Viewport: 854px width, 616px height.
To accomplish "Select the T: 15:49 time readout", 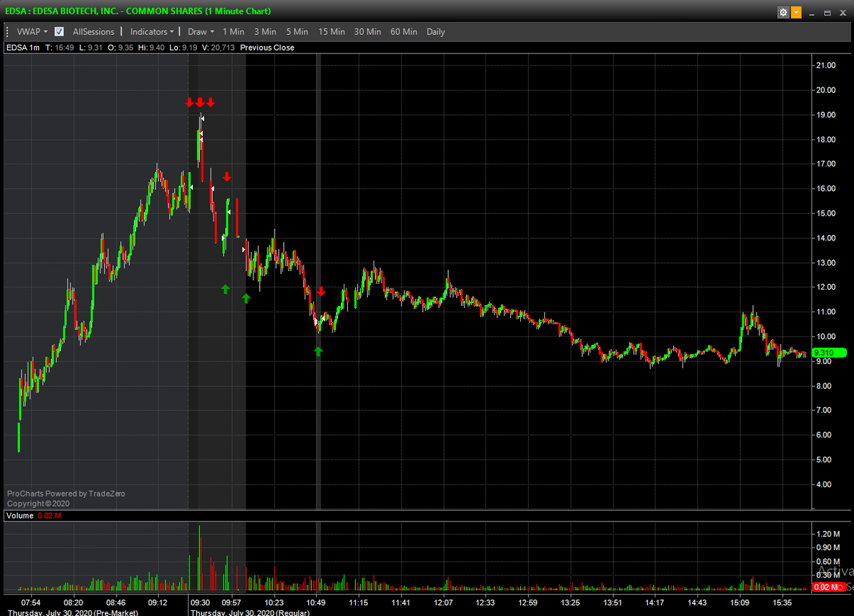I will click(60, 48).
